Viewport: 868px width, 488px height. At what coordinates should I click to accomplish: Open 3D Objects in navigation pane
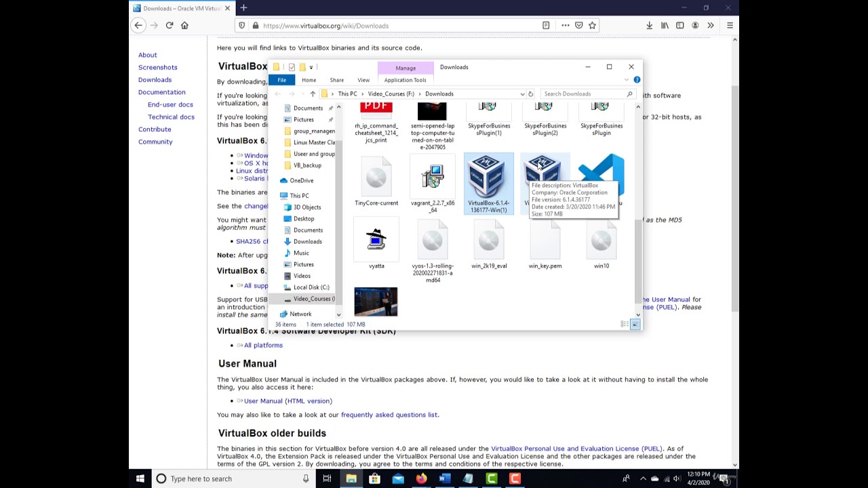[x=307, y=207]
